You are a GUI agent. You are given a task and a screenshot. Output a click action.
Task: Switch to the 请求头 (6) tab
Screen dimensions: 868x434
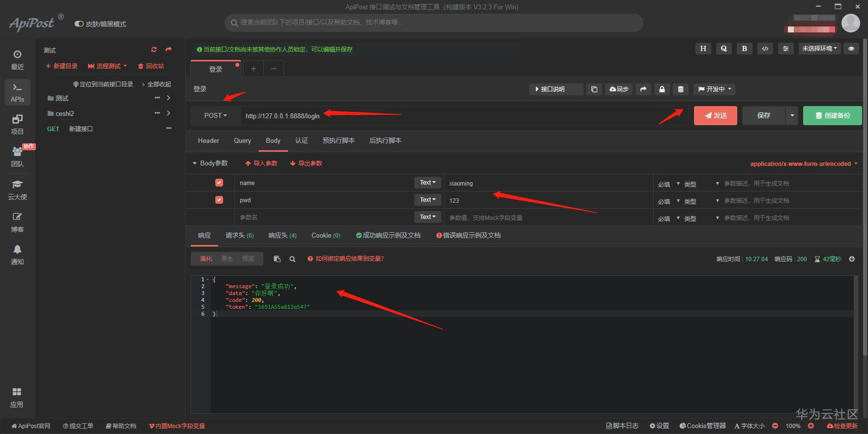239,235
